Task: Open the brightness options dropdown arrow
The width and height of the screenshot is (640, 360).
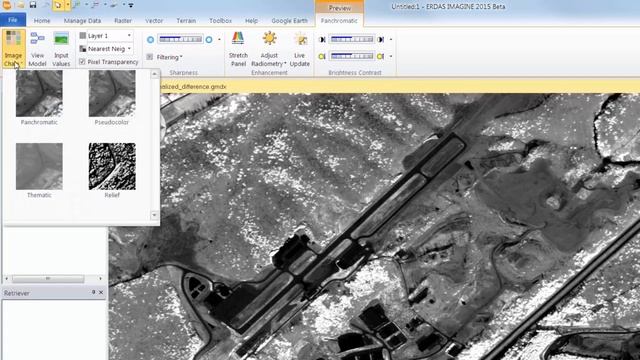Action: pyautogui.click(x=391, y=40)
